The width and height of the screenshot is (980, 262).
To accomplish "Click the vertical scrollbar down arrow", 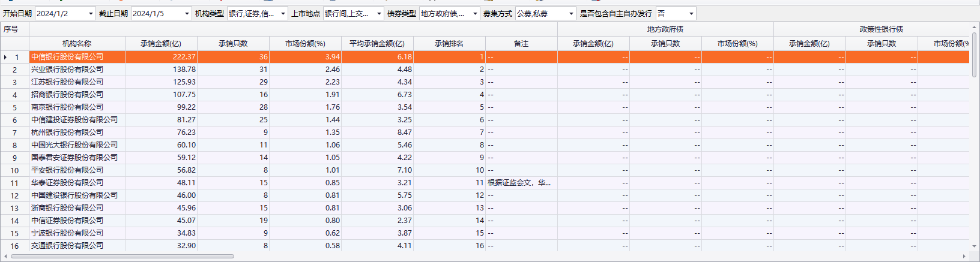I will tap(974, 246).
